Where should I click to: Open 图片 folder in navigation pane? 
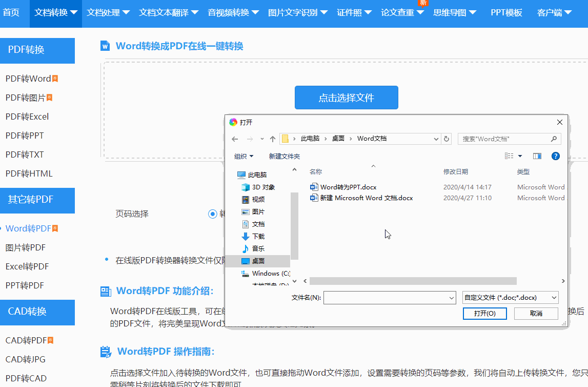[x=253, y=211]
